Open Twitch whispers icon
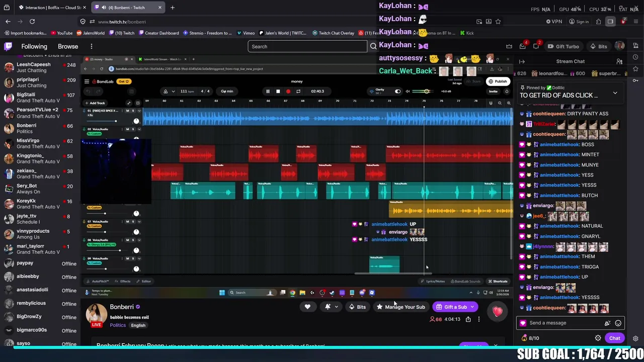This screenshot has height=362, width=644. tap(536, 46)
